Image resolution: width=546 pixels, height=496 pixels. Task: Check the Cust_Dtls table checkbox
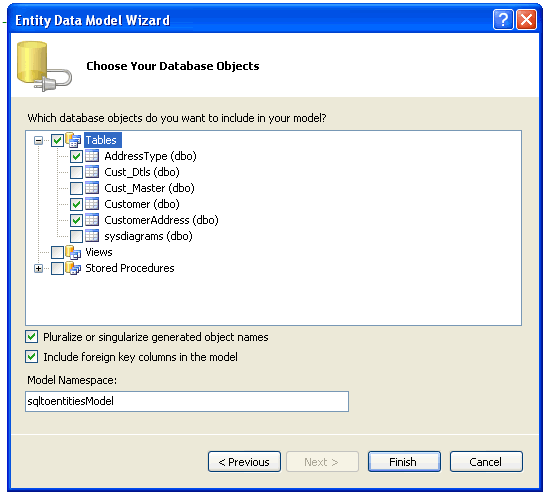pos(76,172)
